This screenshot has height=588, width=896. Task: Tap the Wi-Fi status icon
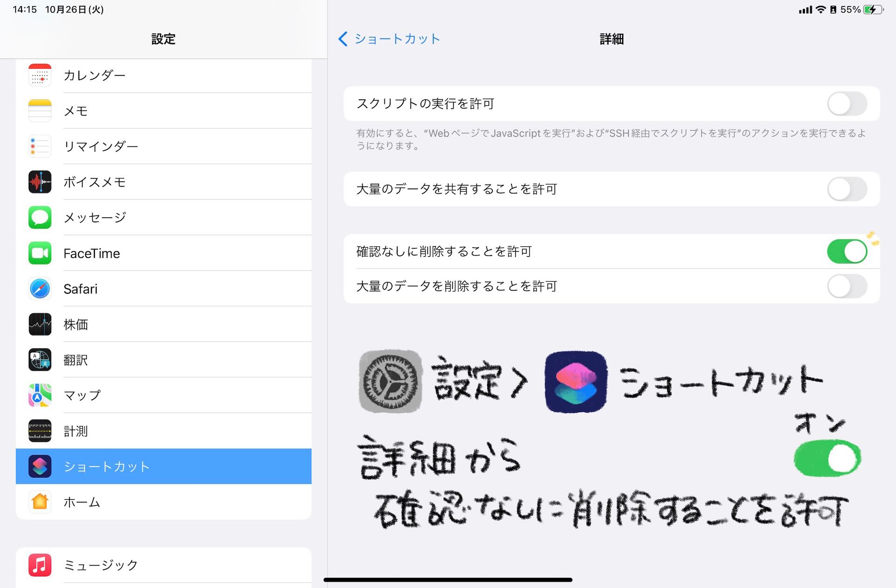tap(820, 10)
